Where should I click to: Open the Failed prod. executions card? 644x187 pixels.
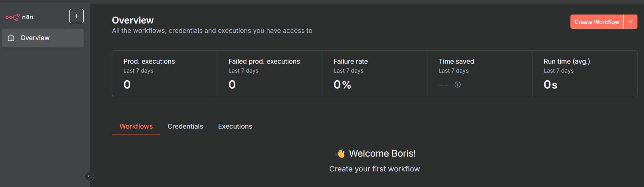(270, 74)
